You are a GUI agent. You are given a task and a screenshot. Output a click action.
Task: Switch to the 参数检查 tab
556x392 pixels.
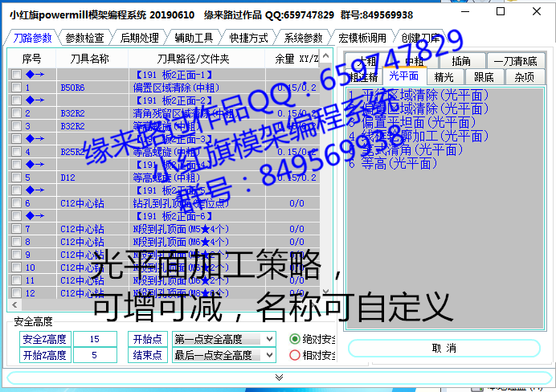[84, 38]
